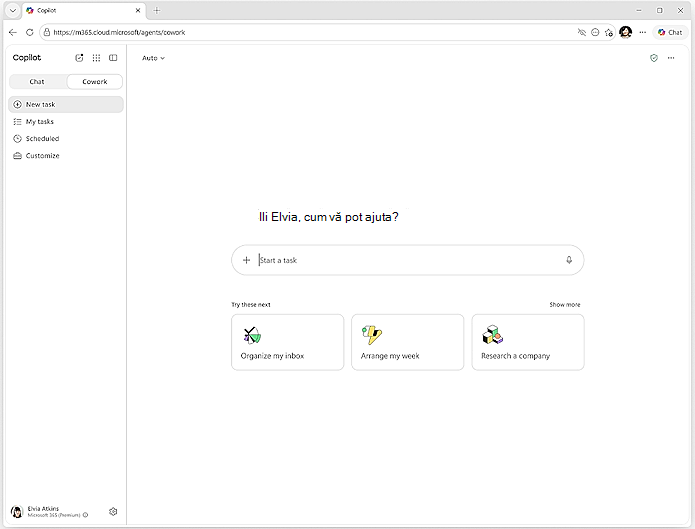Open the apps grid icon
695x529 pixels.
(x=96, y=58)
